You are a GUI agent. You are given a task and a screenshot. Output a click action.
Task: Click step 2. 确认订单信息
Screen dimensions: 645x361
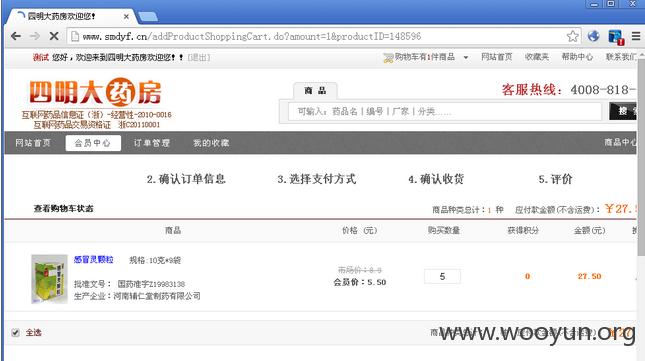click(186, 179)
